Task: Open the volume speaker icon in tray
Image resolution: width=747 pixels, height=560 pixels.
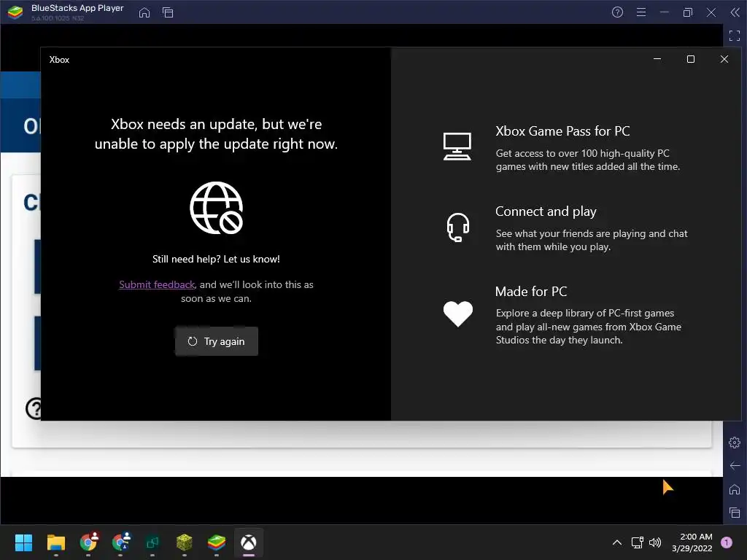Action: (x=655, y=542)
